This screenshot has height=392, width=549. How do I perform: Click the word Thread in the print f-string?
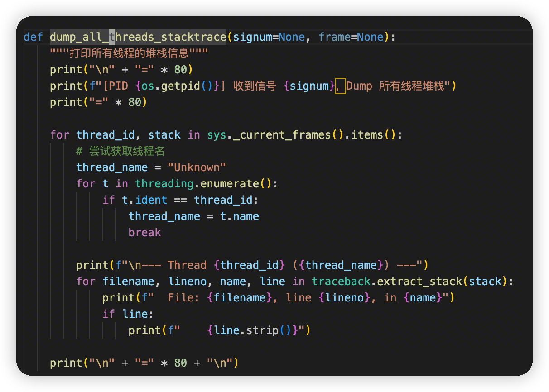[187, 265]
